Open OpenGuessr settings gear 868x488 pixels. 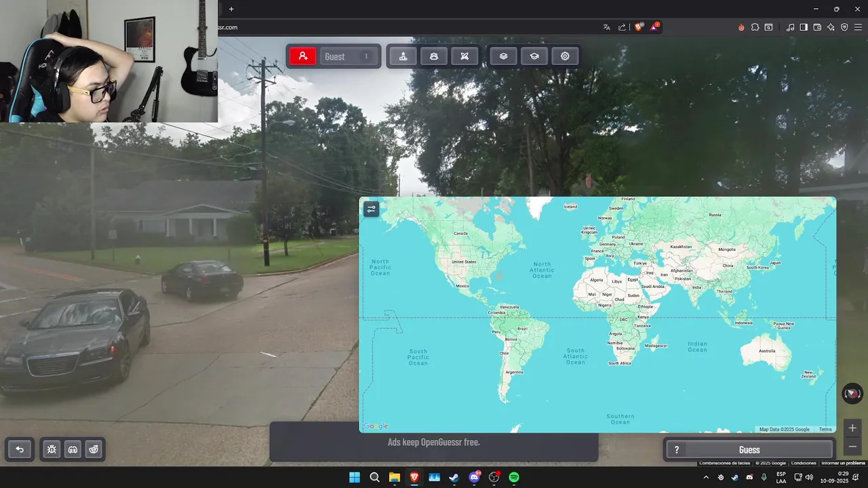click(565, 56)
